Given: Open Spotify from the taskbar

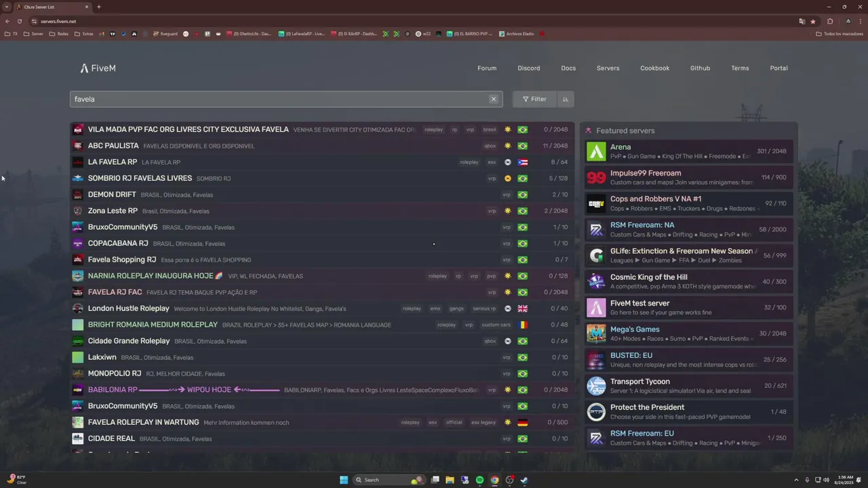Looking at the screenshot, I should tap(479, 480).
